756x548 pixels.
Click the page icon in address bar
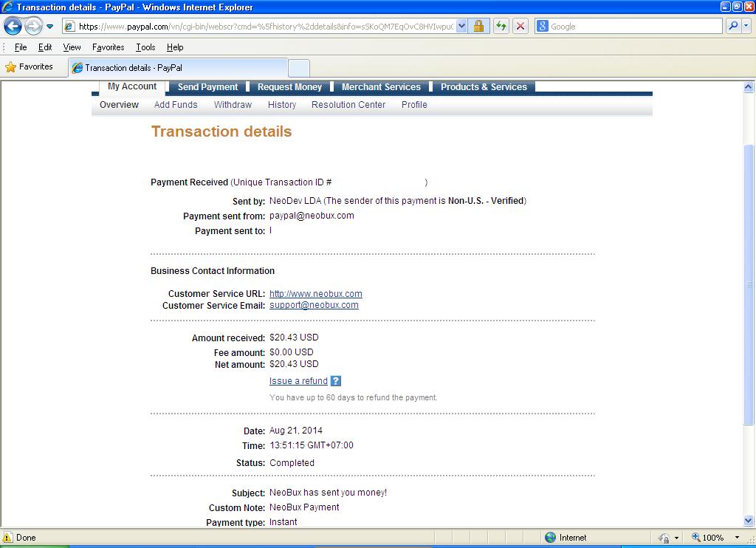(69, 27)
